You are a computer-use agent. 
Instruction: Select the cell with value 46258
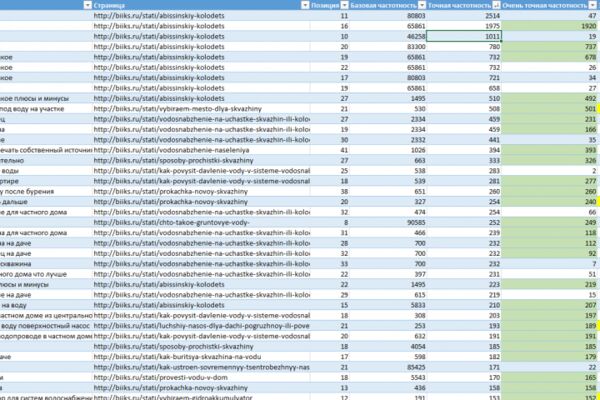click(388, 36)
